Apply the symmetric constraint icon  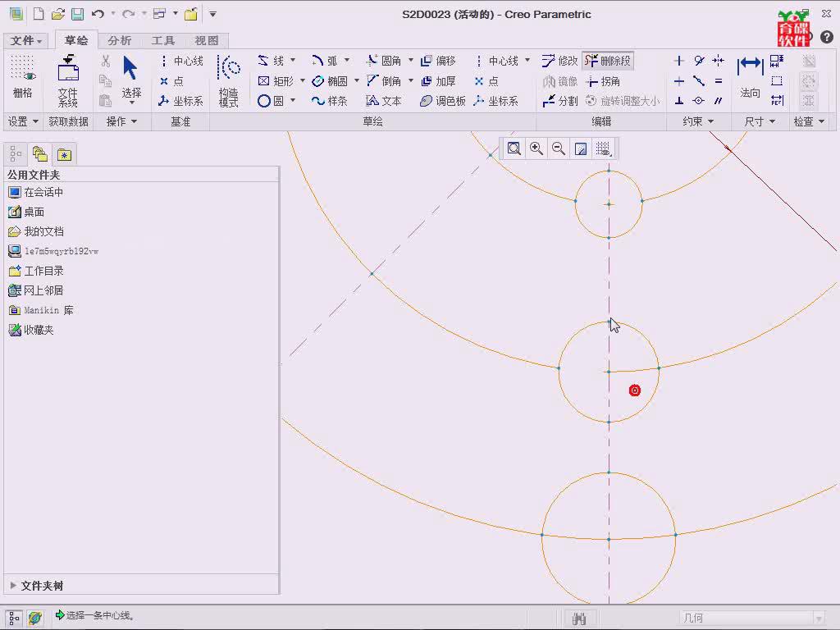coord(719,61)
